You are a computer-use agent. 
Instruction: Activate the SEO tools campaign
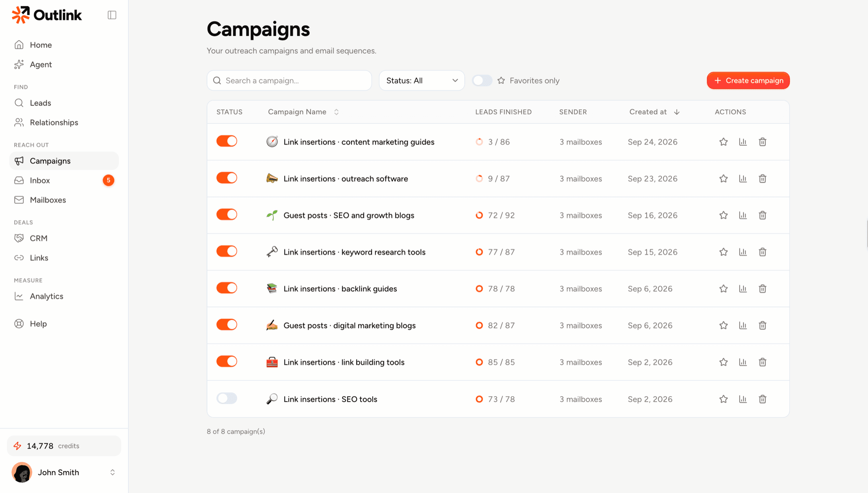(x=227, y=398)
